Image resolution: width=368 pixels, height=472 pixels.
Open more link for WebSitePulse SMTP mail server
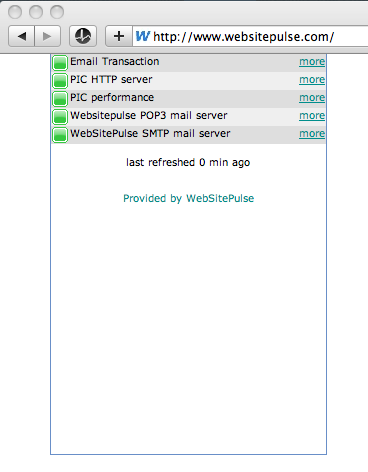coord(312,134)
